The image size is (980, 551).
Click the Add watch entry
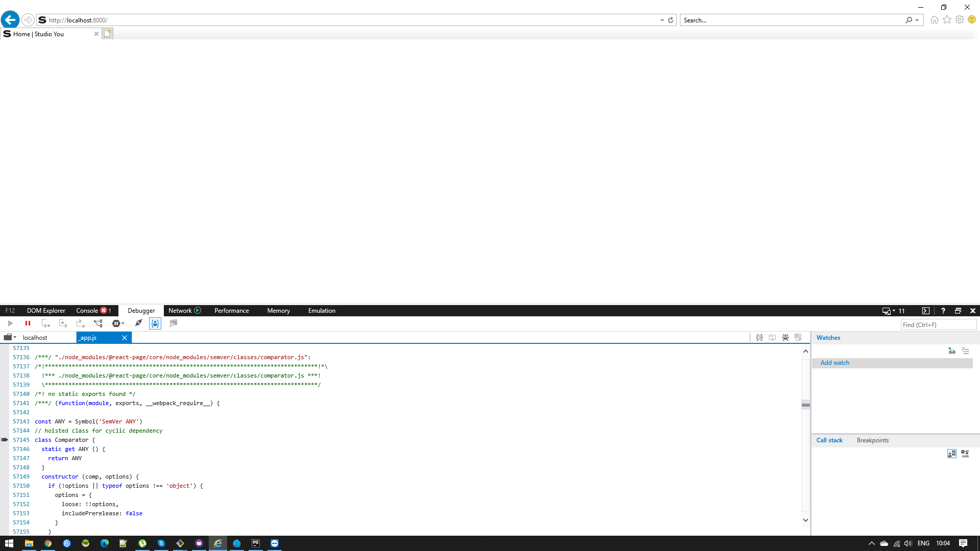pyautogui.click(x=835, y=363)
